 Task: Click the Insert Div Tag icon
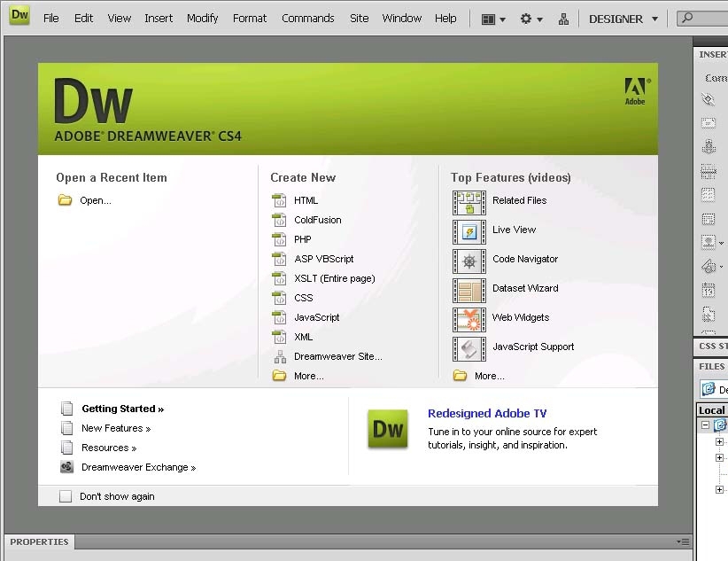(708, 218)
